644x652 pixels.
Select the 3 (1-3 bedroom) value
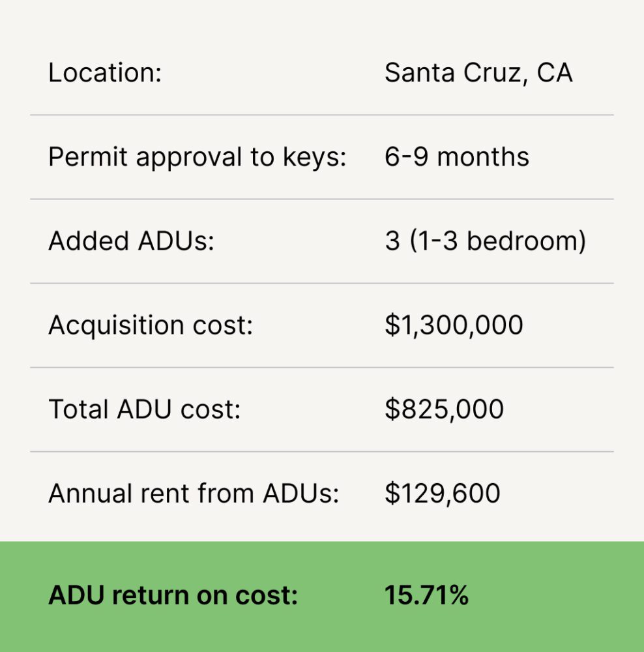485,242
